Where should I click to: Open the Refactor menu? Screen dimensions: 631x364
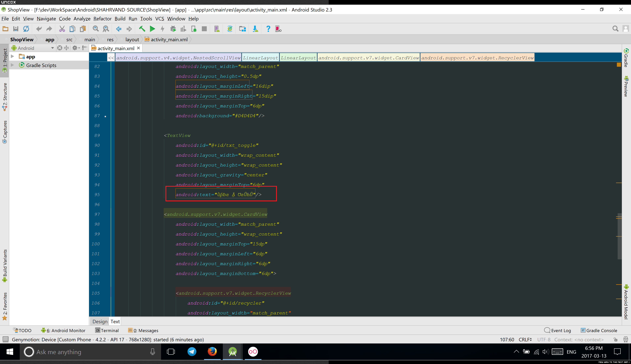(103, 19)
